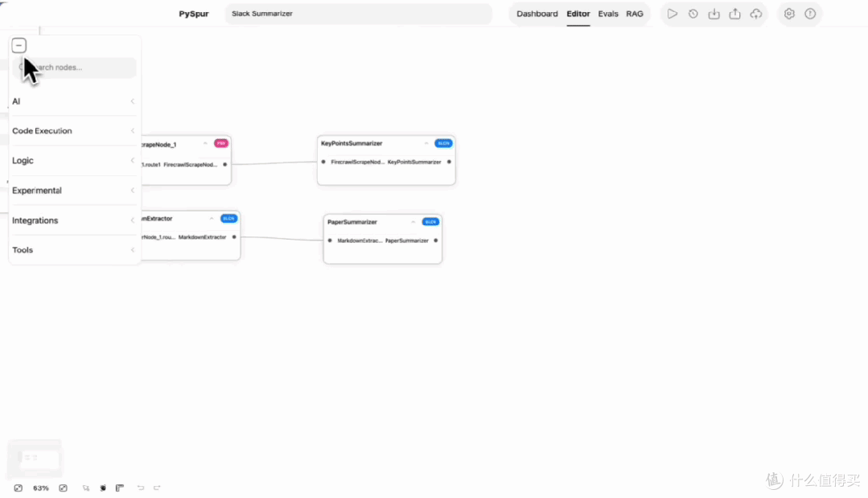Click the Search nodes input field
The width and height of the screenshot is (868, 498).
point(74,68)
